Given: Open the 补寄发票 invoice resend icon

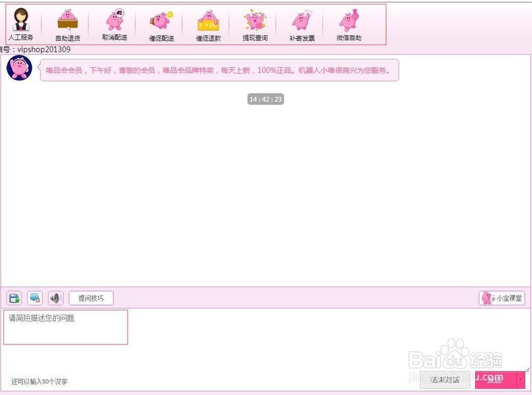Looking at the screenshot, I should coord(302,26).
